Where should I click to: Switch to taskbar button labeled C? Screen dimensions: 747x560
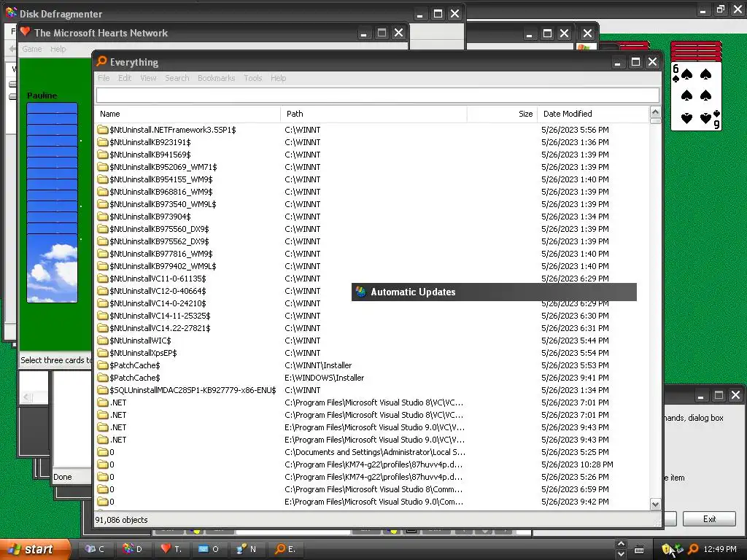[94, 549]
